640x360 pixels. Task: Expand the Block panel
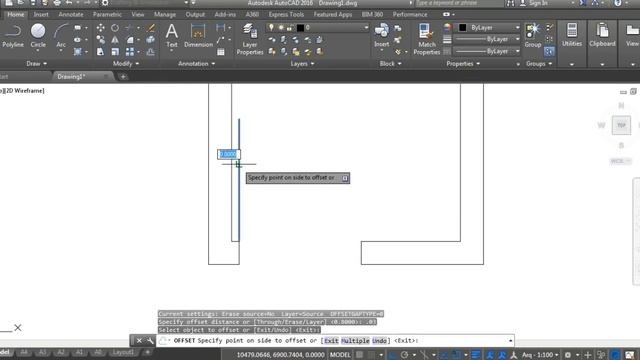(390, 64)
